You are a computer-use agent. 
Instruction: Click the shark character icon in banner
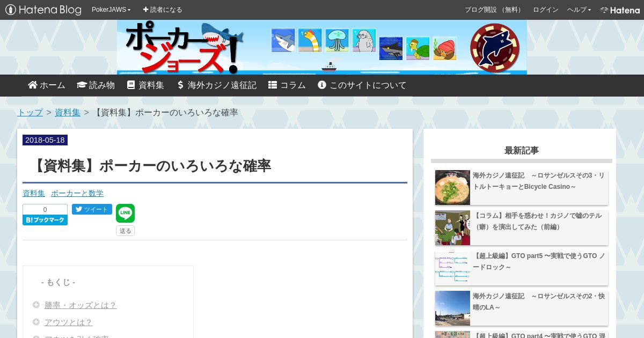click(283, 40)
